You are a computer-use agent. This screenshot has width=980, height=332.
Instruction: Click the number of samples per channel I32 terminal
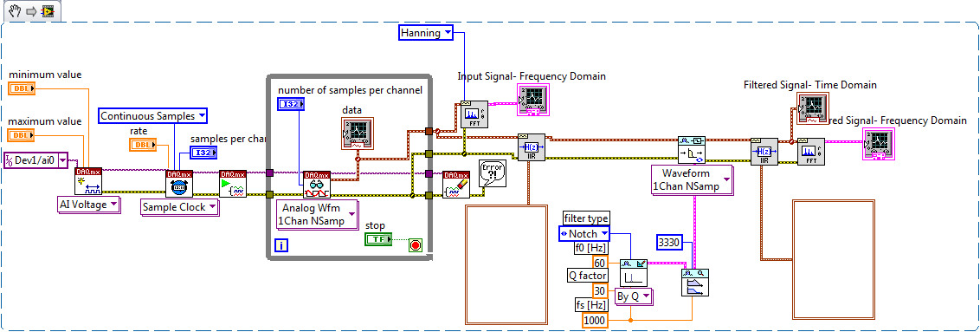(x=291, y=104)
